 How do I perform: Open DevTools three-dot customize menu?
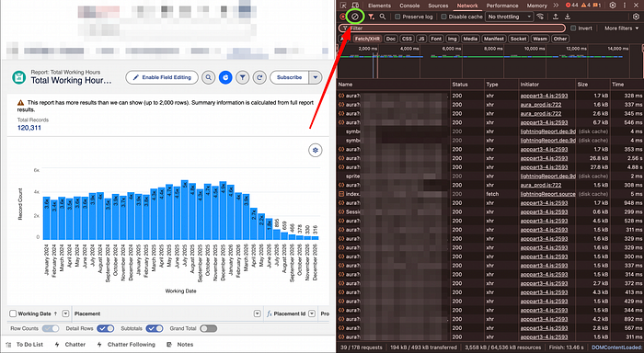[626, 6]
